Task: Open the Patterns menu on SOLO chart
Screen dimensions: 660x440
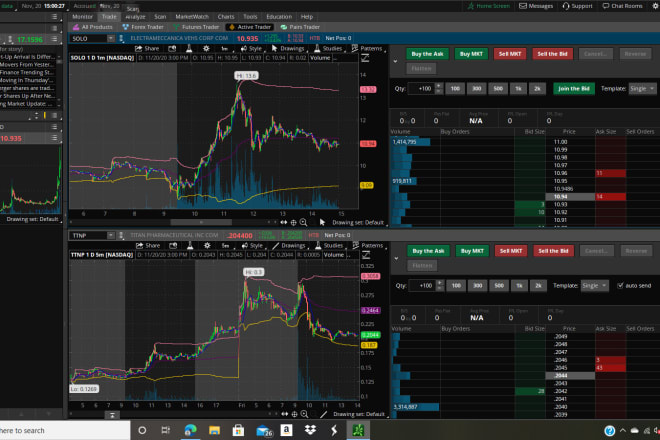Action: coord(367,48)
